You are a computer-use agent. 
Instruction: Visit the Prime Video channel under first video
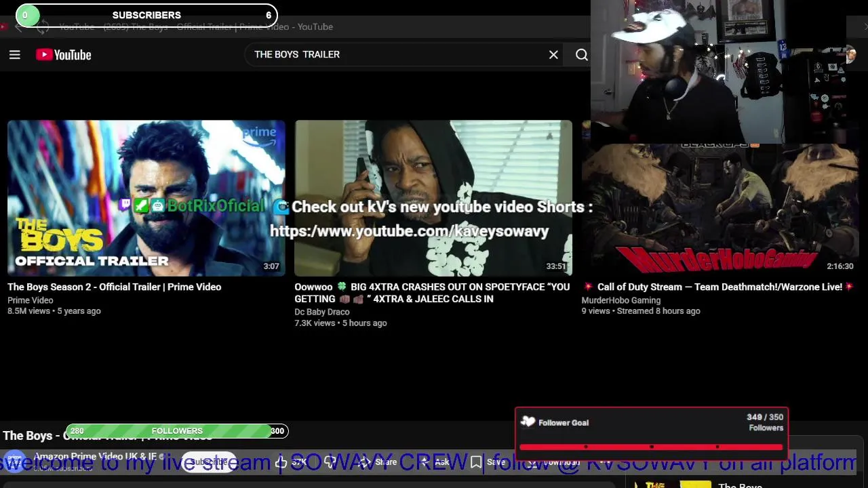30,300
